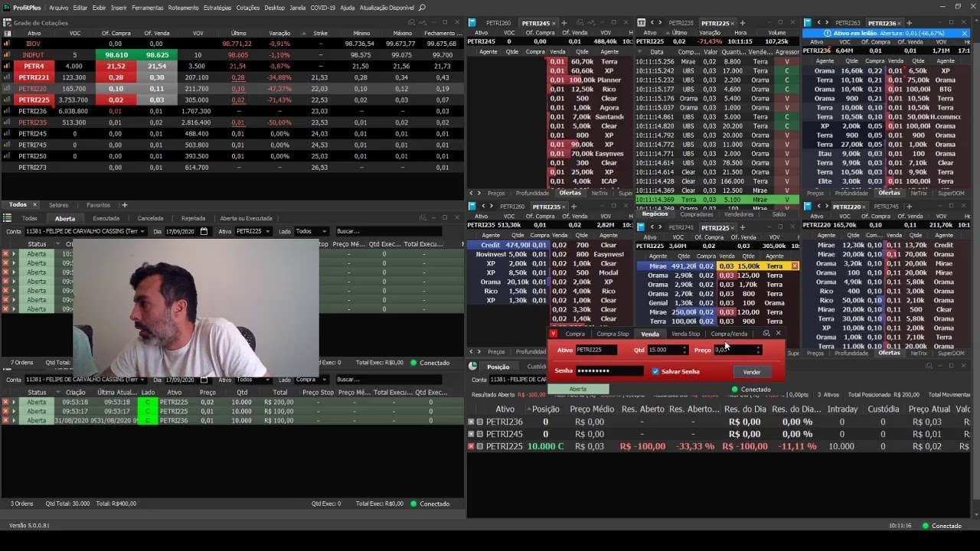Click the blue book icon beside PETRI260 tab

[473, 23]
